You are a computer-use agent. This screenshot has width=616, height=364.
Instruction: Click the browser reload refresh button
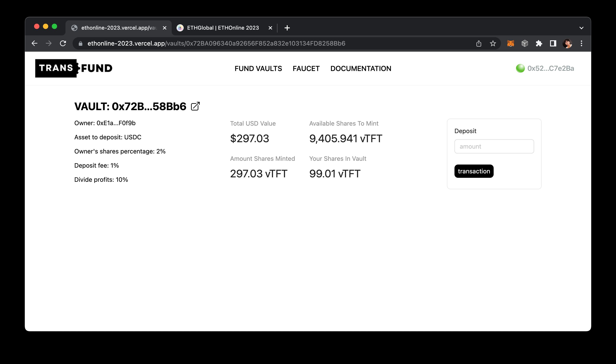tap(64, 43)
